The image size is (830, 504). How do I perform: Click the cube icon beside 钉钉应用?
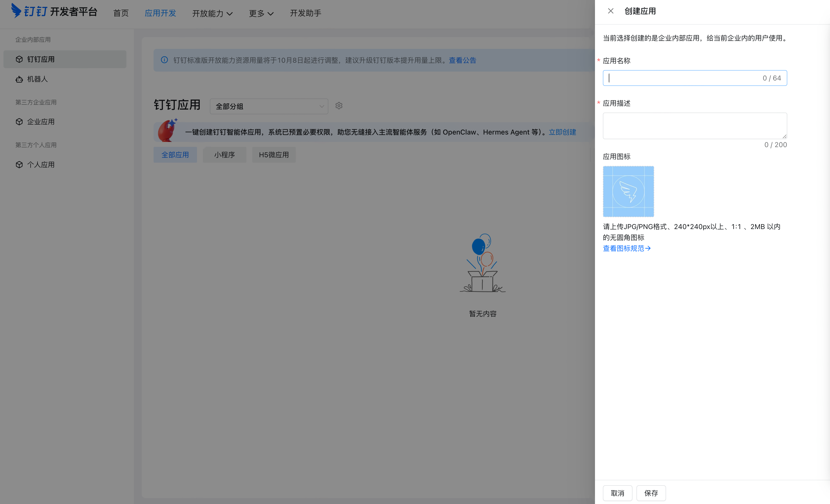pos(19,59)
